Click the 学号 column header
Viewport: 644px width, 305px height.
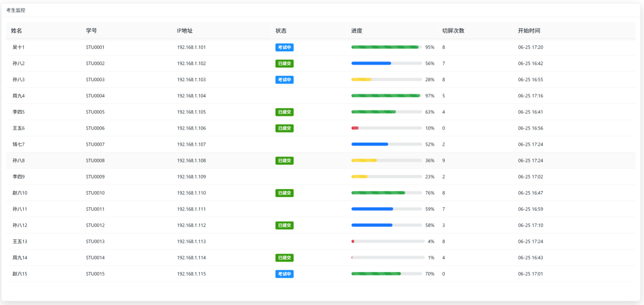[91, 31]
